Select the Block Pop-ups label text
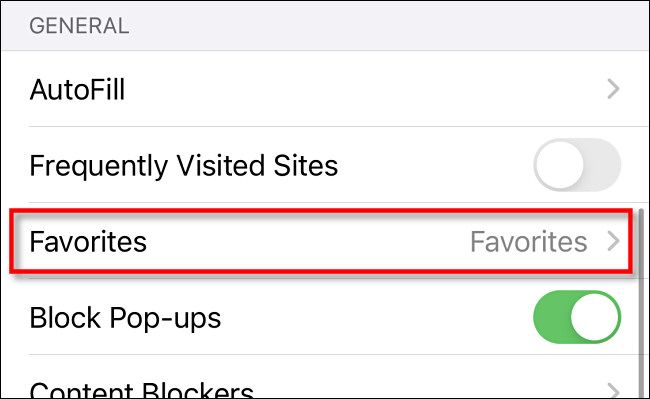This screenshot has width=650, height=399. click(125, 318)
